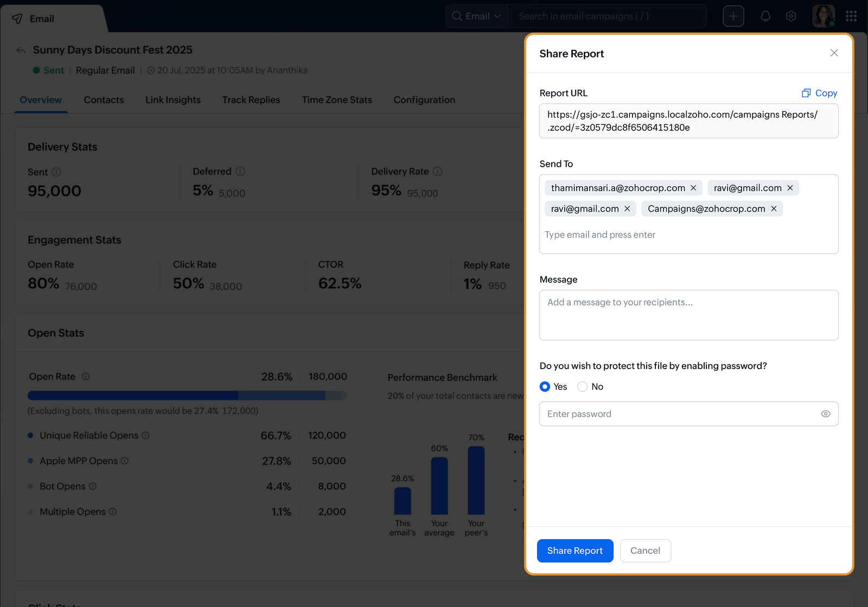This screenshot has height=607, width=868.
Task: Open the notifications bell icon
Action: pos(765,16)
